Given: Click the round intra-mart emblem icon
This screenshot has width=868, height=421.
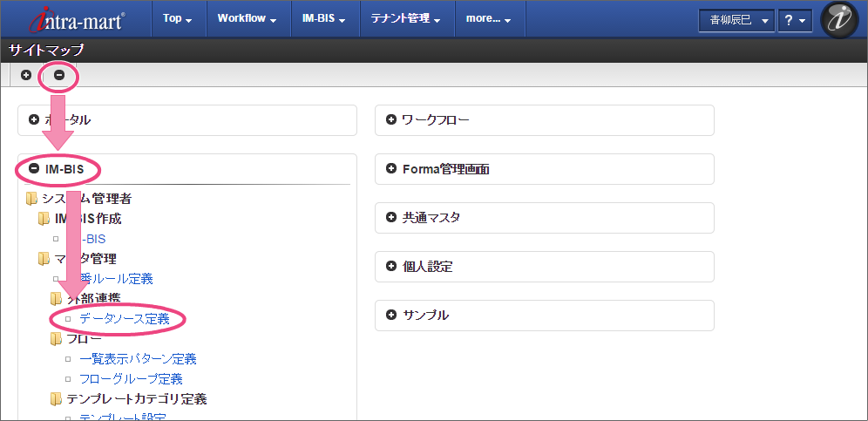Looking at the screenshot, I should click(840, 20).
